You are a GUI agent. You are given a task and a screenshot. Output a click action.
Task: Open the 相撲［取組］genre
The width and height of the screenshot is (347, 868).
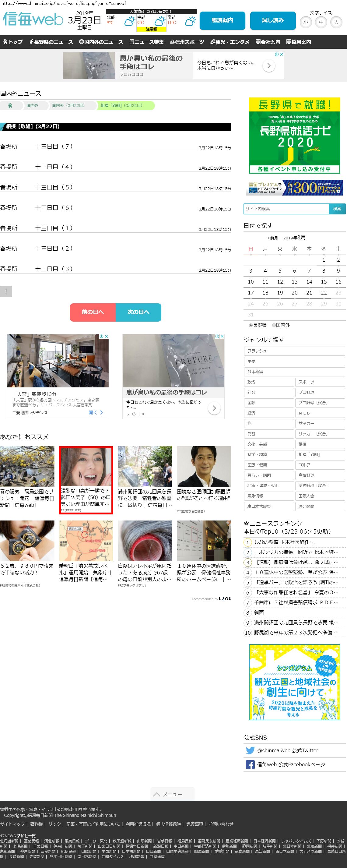click(x=320, y=454)
